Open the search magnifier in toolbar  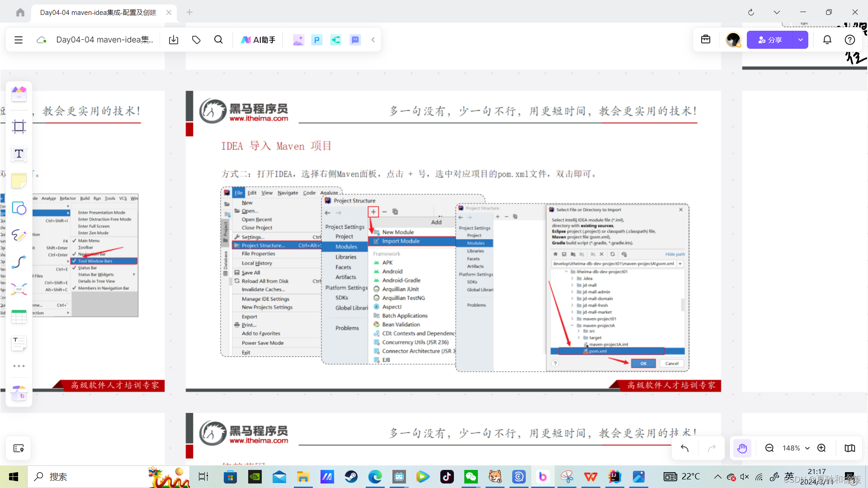click(218, 40)
